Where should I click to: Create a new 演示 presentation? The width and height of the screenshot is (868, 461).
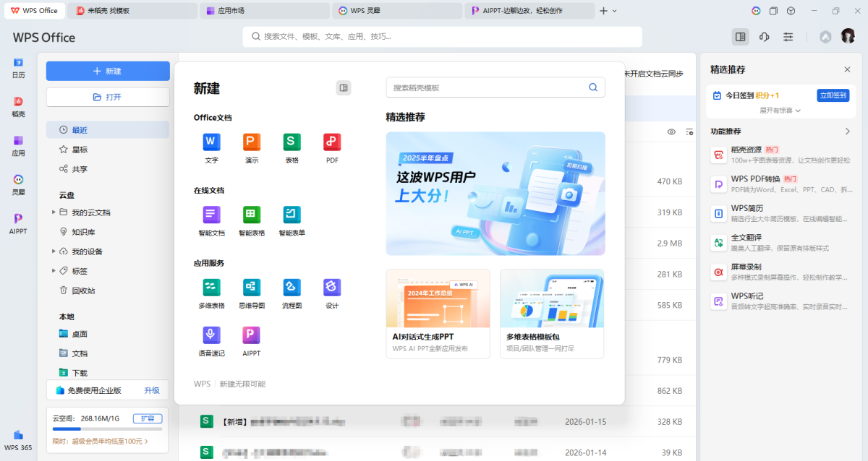tap(252, 142)
